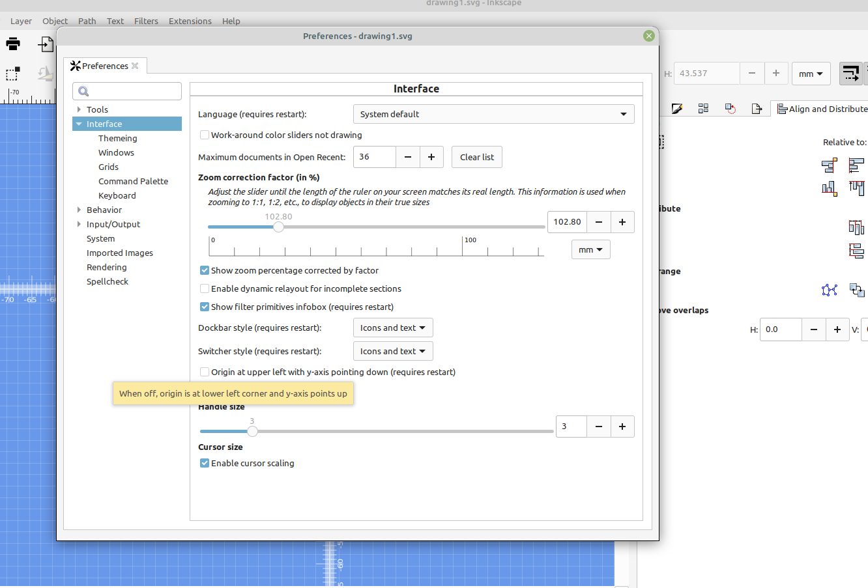
Task: Click the zoom correction value field 102.80
Action: pyautogui.click(x=568, y=222)
